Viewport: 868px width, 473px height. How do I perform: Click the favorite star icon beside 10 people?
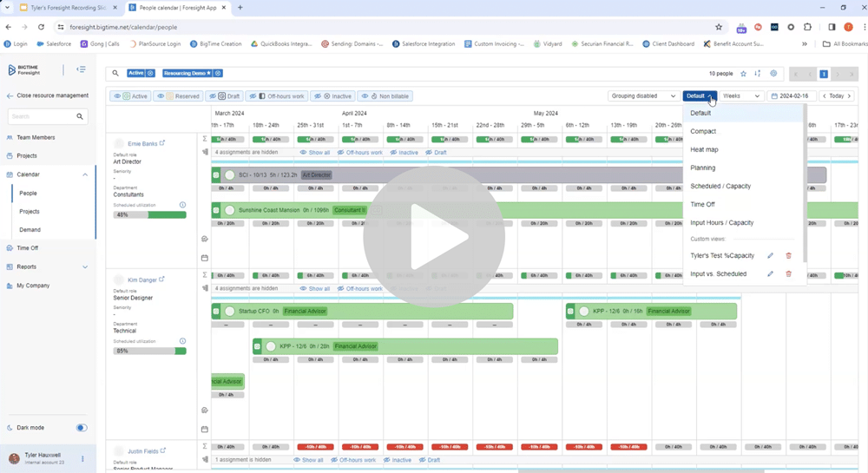[x=744, y=74]
